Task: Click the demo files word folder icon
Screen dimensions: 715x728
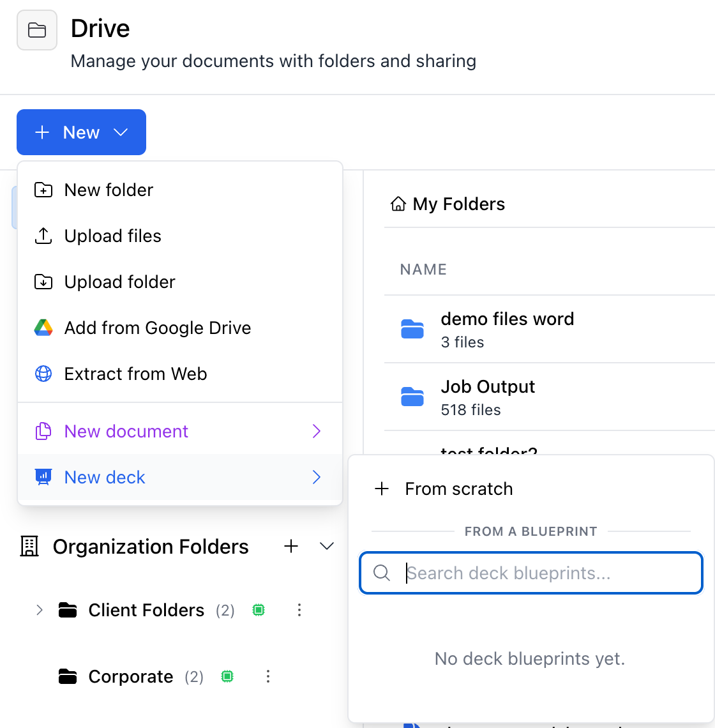Action: (412, 329)
